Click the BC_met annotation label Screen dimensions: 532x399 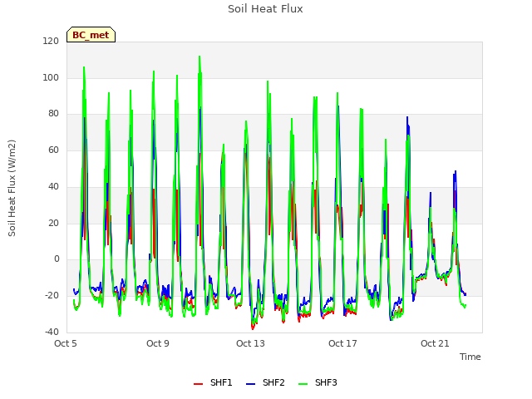(91, 35)
